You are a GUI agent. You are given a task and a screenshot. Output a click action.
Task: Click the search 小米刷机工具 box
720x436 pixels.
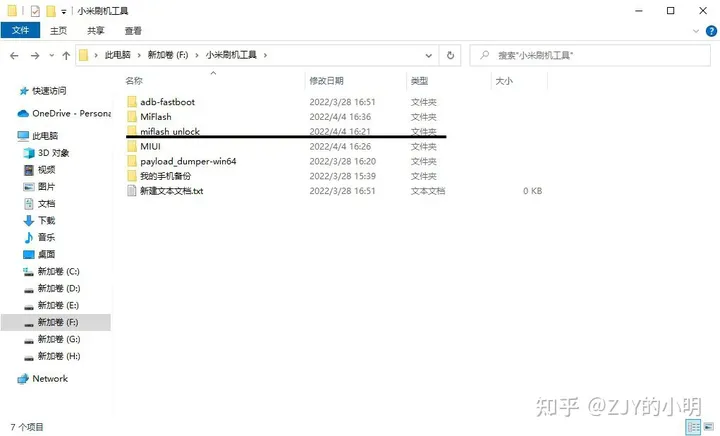click(x=590, y=56)
